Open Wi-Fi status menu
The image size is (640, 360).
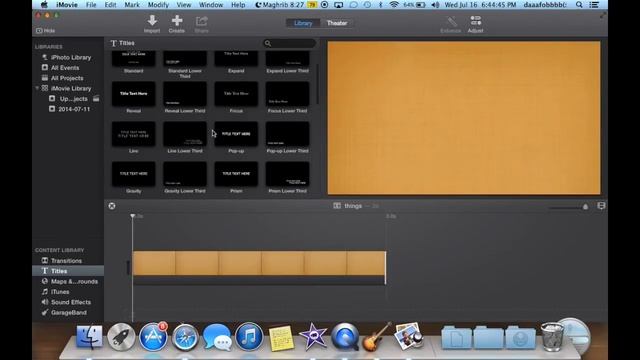pyautogui.click(x=394, y=5)
